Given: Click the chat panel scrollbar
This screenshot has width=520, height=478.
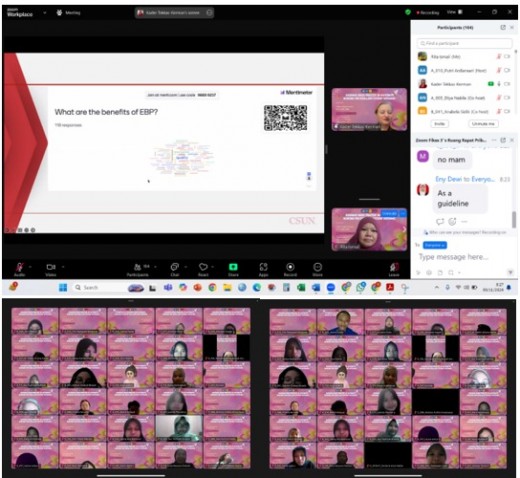Looking at the screenshot, I should pyautogui.click(x=514, y=219).
